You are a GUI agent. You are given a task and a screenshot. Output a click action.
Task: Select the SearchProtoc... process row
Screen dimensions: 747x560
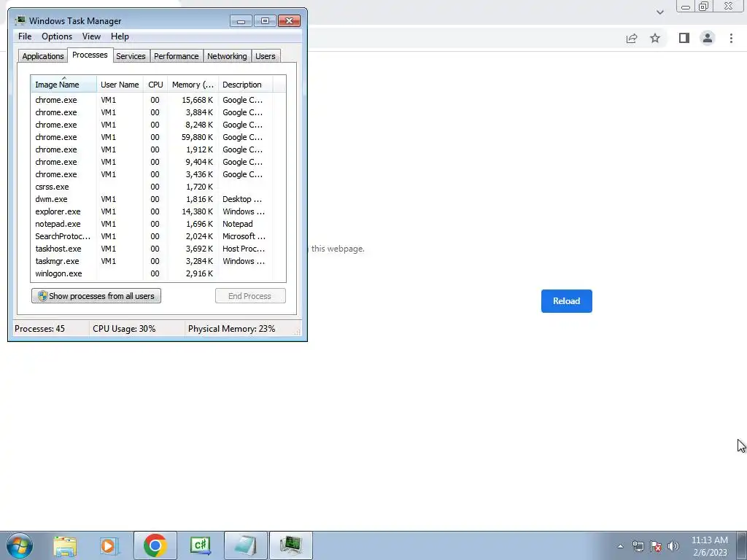(158, 236)
